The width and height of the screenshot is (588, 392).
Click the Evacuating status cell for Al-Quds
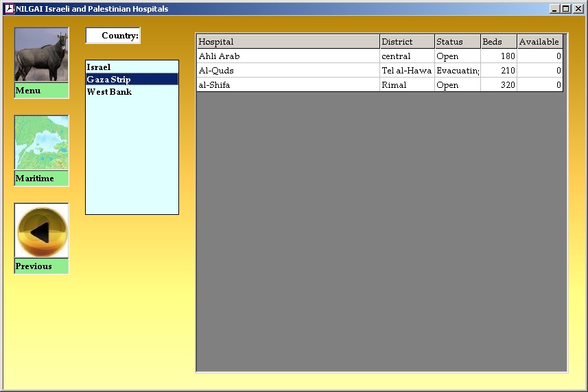click(457, 71)
